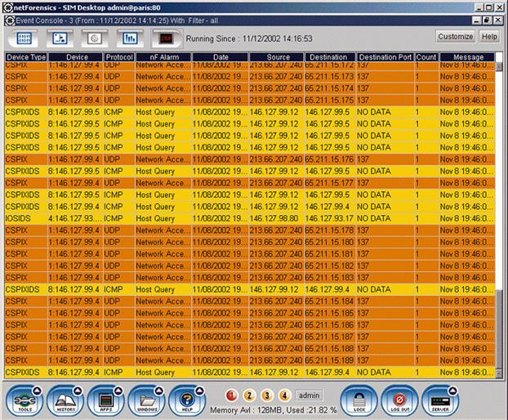The image size is (508, 420).
Task: Click the Customize button
Action: click(455, 37)
